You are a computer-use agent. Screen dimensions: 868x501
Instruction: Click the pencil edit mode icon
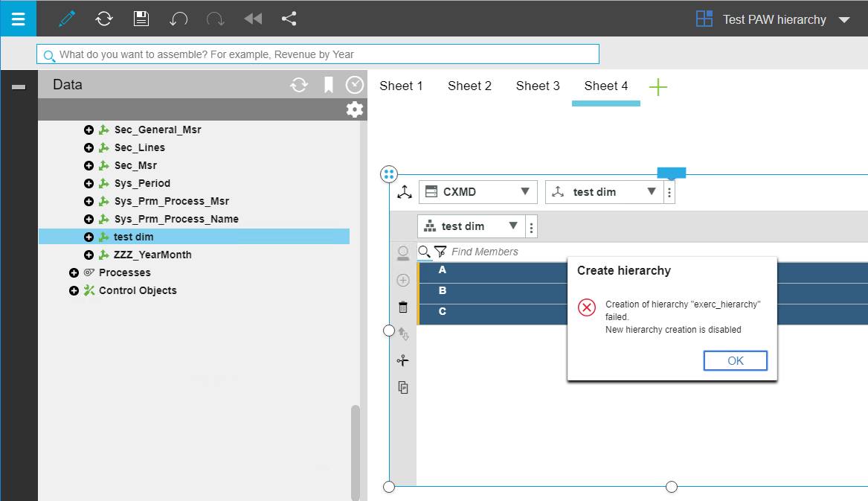(67, 19)
